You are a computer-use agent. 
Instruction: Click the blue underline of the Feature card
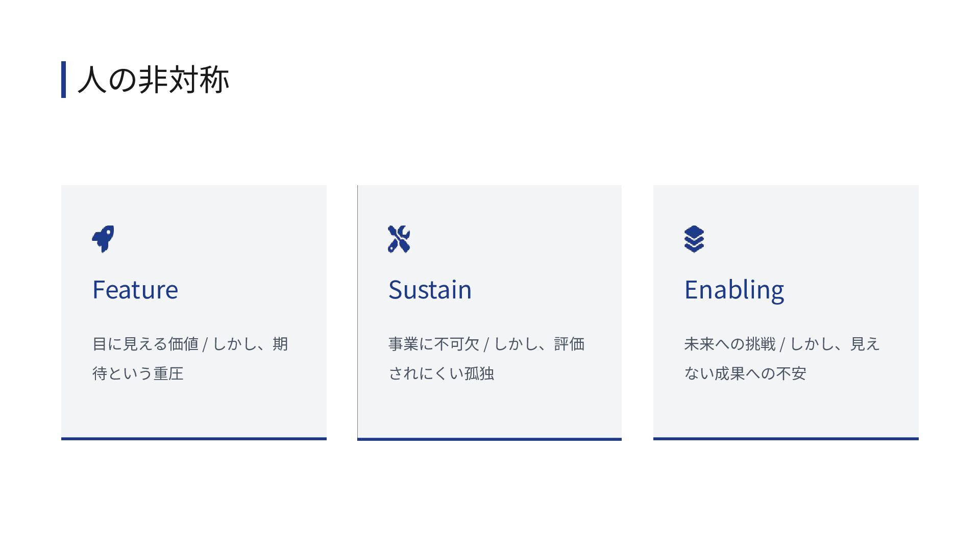[194, 438]
